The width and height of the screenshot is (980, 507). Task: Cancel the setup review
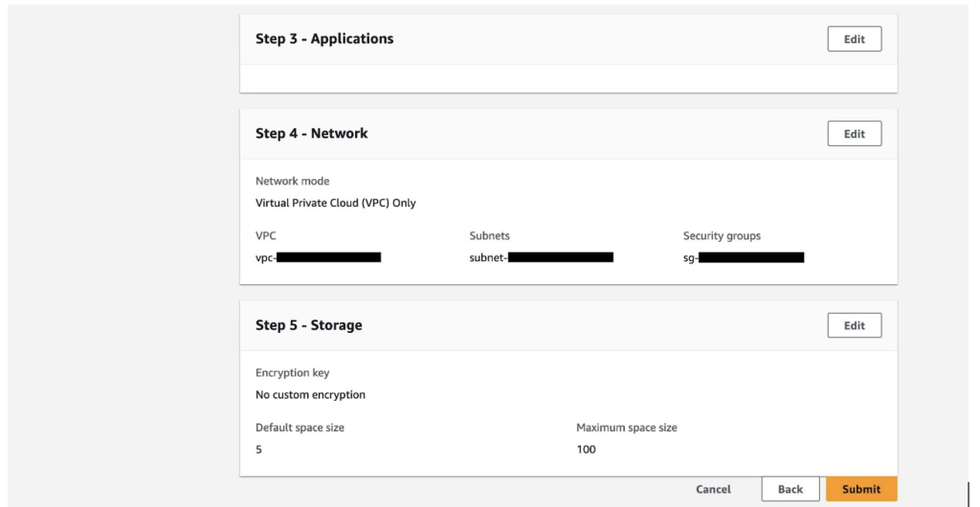click(713, 489)
